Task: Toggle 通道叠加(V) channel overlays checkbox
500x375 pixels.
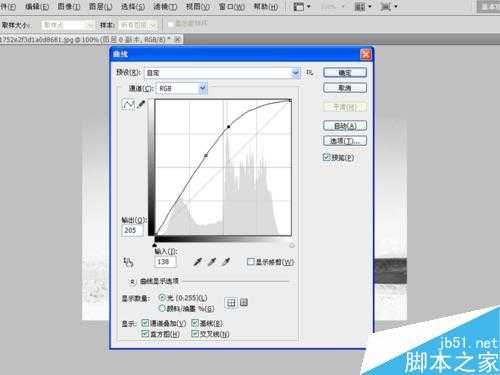Action: tap(145, 323)
